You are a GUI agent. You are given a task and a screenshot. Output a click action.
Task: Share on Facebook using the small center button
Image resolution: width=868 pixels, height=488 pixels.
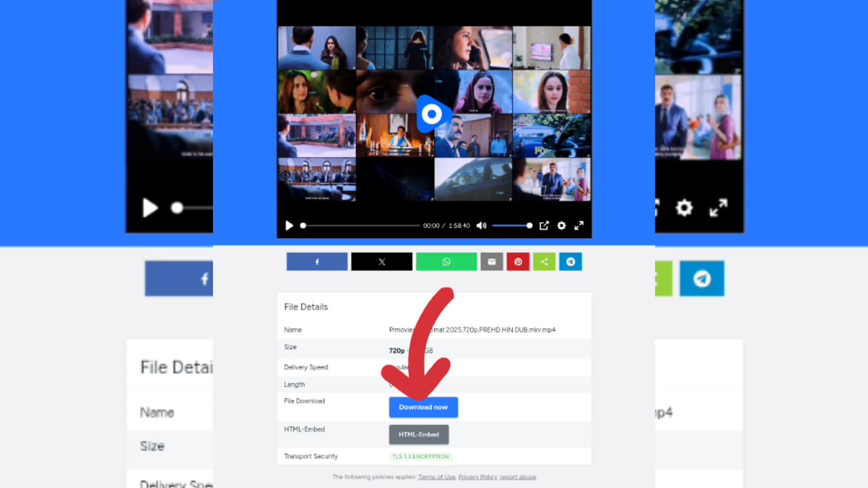[317, 262]
